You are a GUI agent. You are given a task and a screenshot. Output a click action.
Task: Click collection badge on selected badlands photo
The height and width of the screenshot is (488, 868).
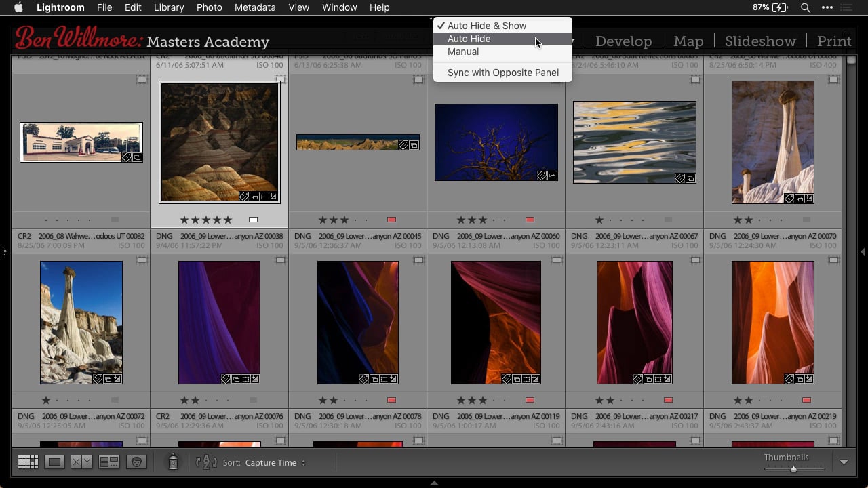click(x=254, y=197)
